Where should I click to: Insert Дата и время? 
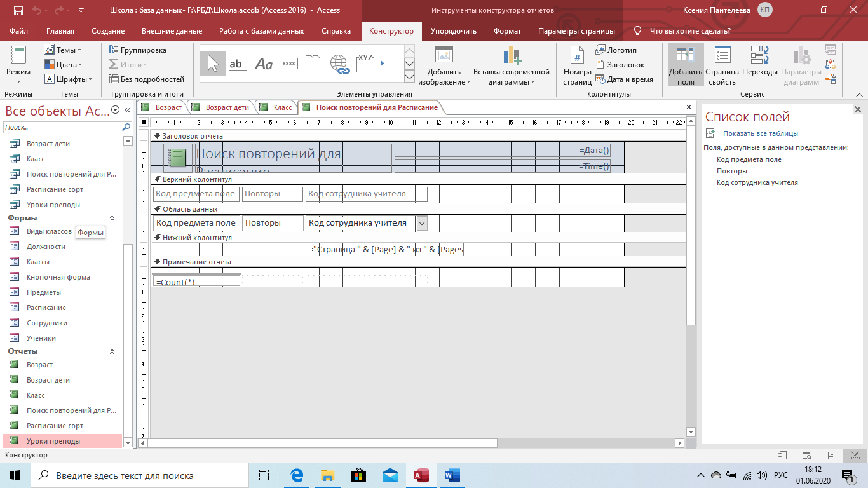tap(624, 79)
